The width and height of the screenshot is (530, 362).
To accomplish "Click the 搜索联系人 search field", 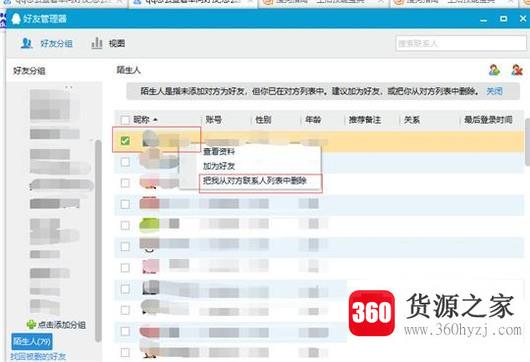I will [x=461, y=44].
